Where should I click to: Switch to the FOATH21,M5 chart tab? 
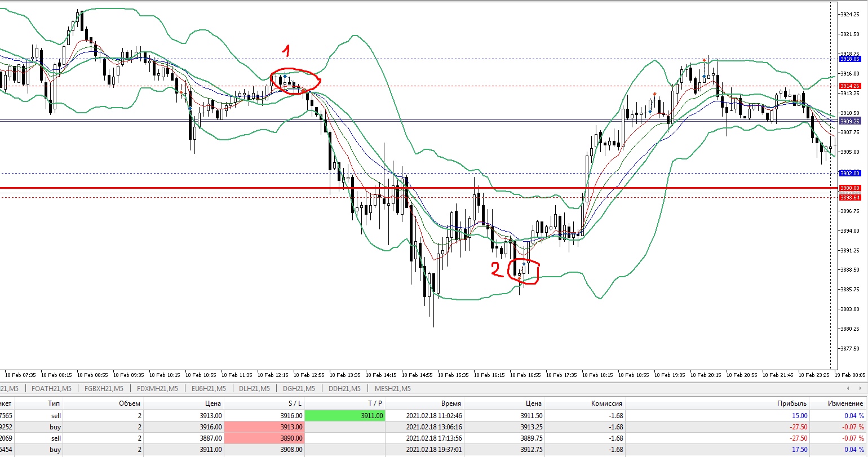(x=51, y=388)
